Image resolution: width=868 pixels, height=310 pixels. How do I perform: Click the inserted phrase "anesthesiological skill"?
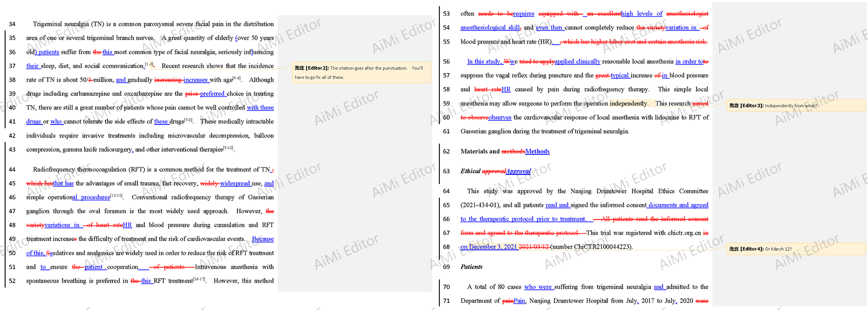point(491,27)
